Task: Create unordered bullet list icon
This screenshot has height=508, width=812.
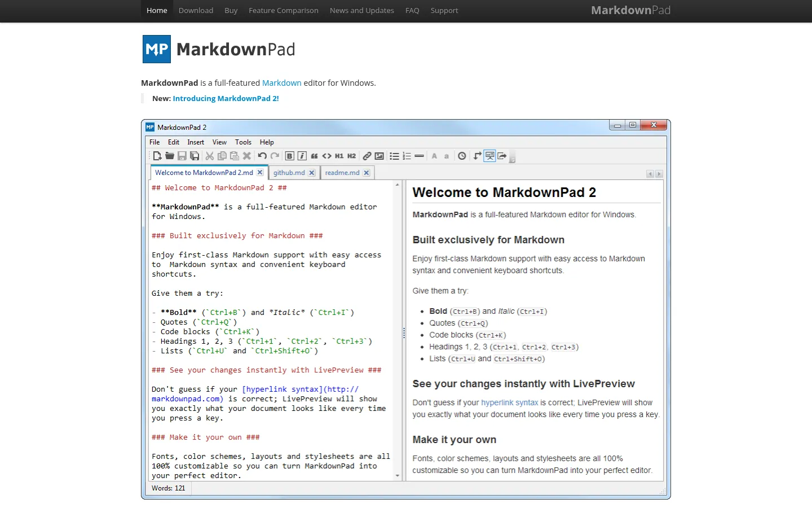Action: (x=395, y=156)
